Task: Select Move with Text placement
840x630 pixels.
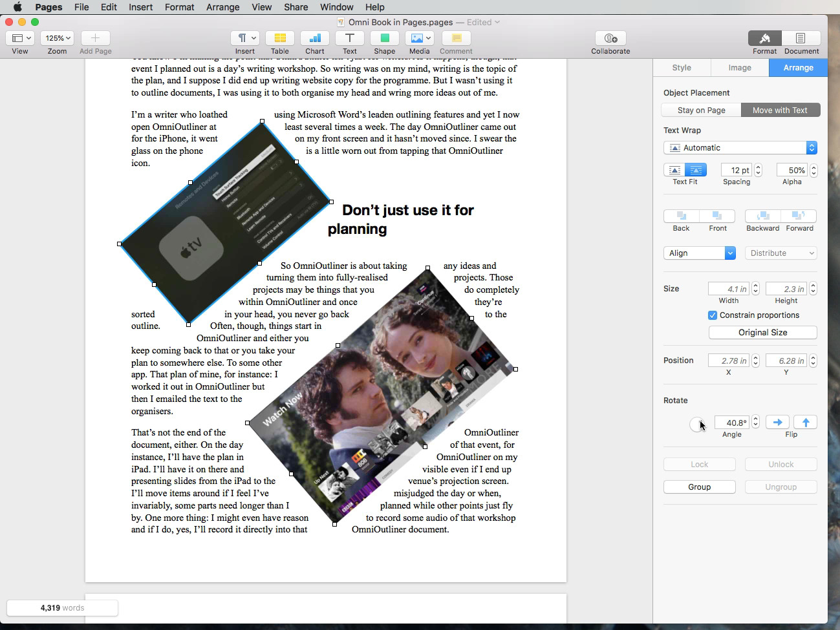Action: coord(781,110)
